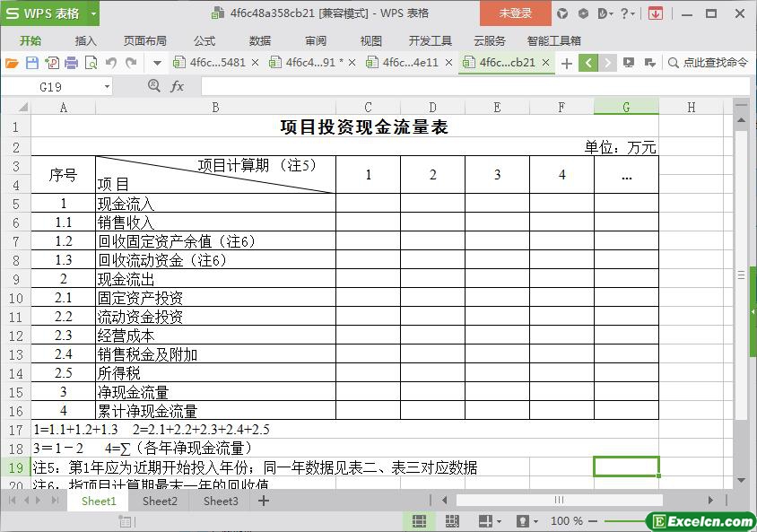Switch to Sheet2 tab
The height and width of the screenshot is (532, 757).
point(160,501)
